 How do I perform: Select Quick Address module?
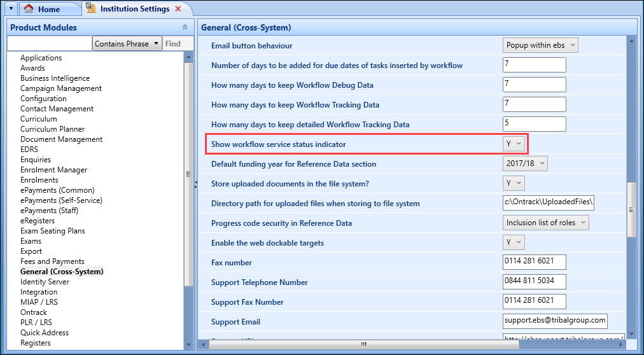point(45,333)
